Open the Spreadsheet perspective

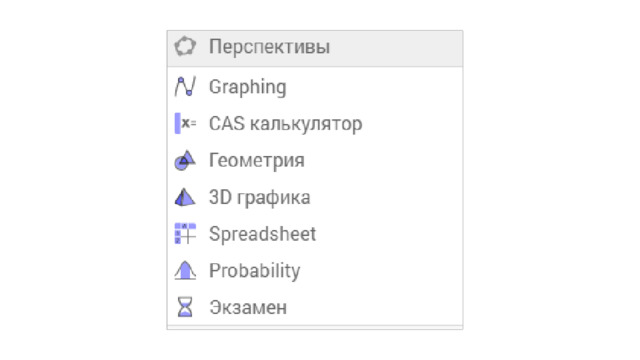[315, 233]
